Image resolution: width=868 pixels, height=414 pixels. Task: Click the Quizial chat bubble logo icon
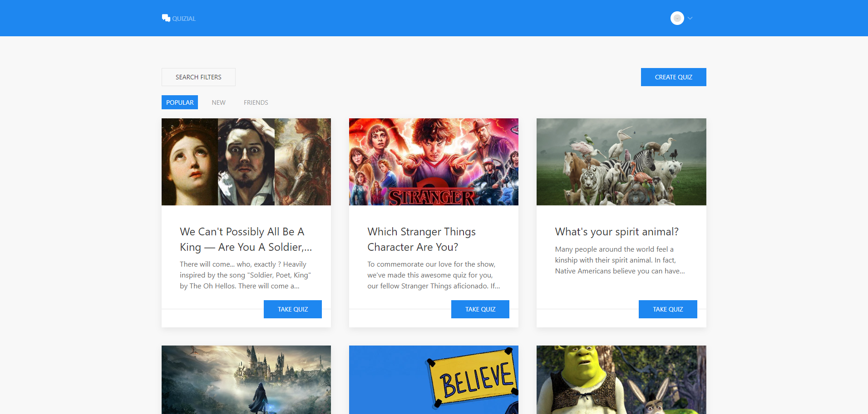point(166,18)
